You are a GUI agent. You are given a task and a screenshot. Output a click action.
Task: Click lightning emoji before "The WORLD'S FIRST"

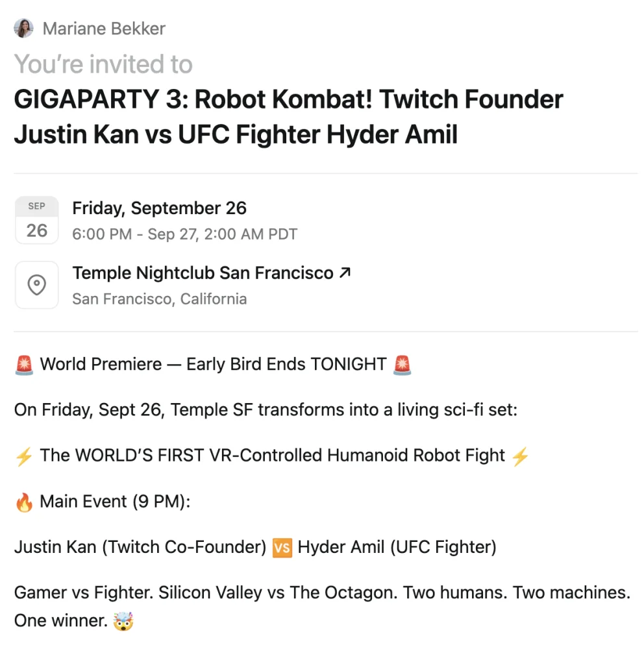pos(24,456)
